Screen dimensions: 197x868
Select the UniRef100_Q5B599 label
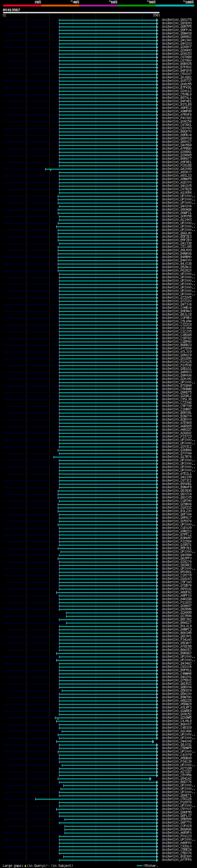point(176,819)
